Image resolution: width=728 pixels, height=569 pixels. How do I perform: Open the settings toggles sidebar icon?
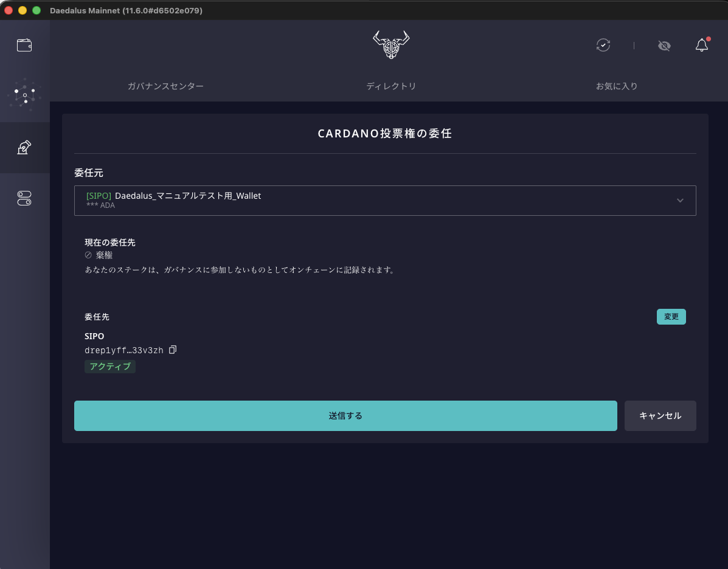pyautogui.click(x=24, y=198)
